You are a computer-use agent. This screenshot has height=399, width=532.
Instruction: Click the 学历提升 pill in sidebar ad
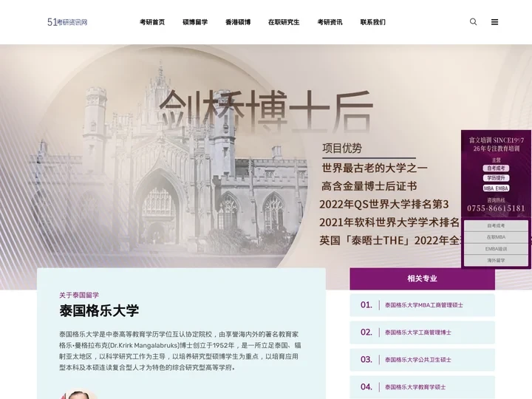[x=496, y=178]
